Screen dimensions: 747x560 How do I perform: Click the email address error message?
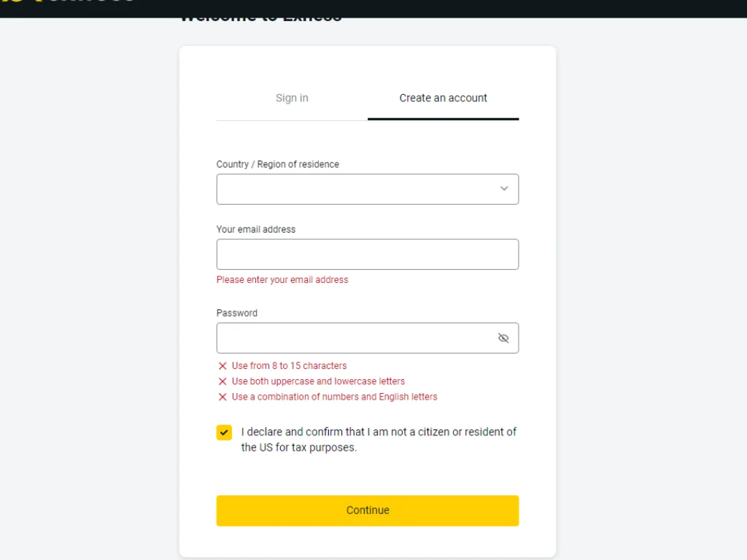point(282,279)
